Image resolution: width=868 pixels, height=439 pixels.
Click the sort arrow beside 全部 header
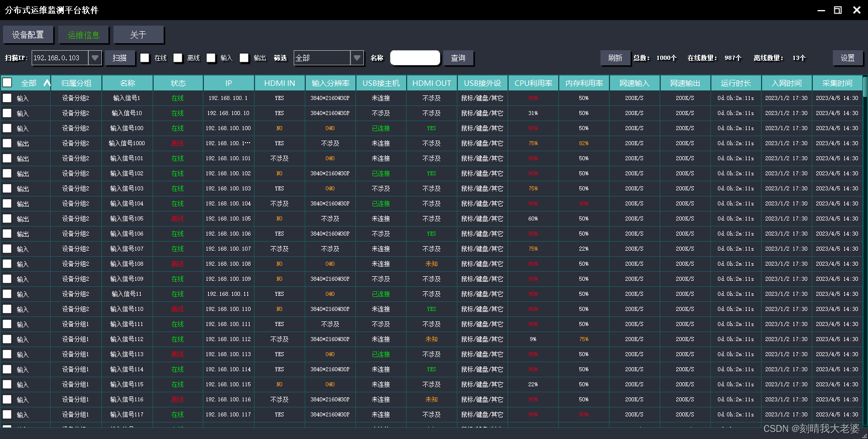(x=47, y=83)
